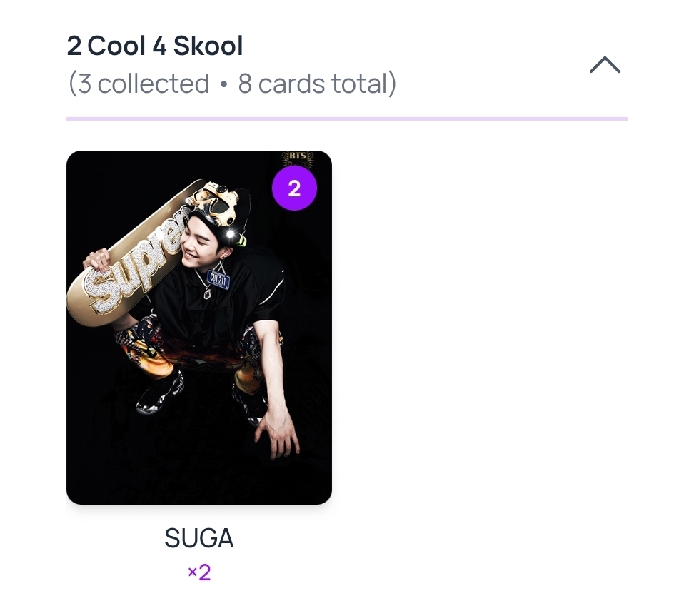Click the ×2 duplicate count text
Viewport: 689px width, 616px height.
click(198, 572)
